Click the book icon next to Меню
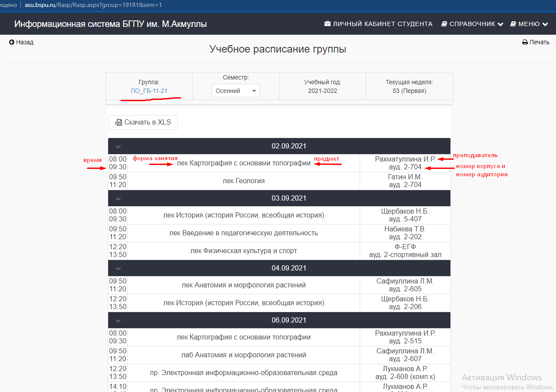 tap(513, 24)
